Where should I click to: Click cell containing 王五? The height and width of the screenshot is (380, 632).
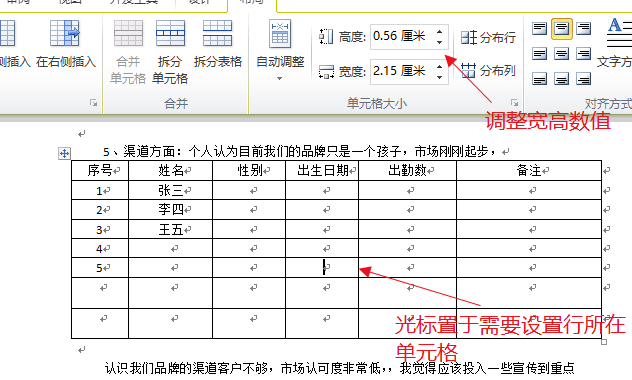[170, 229]
